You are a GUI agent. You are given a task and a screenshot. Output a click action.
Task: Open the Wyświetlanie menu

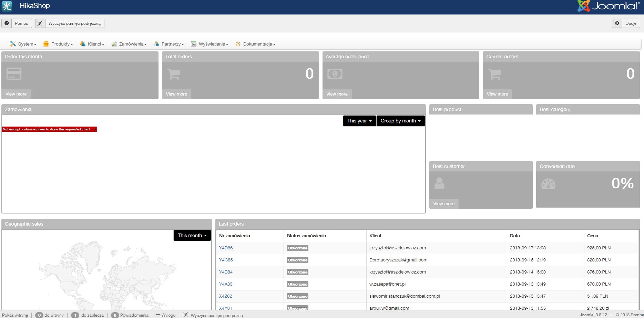210,44
